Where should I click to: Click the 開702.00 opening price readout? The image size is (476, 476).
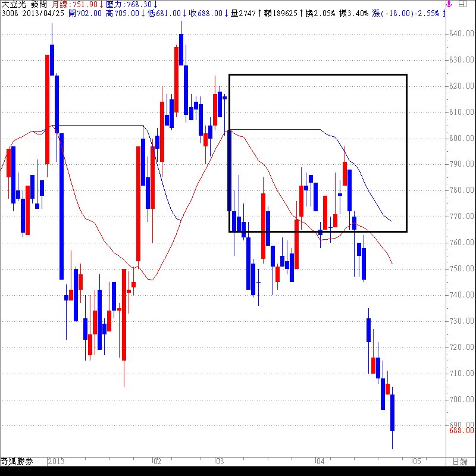click(x=86, y=12)
